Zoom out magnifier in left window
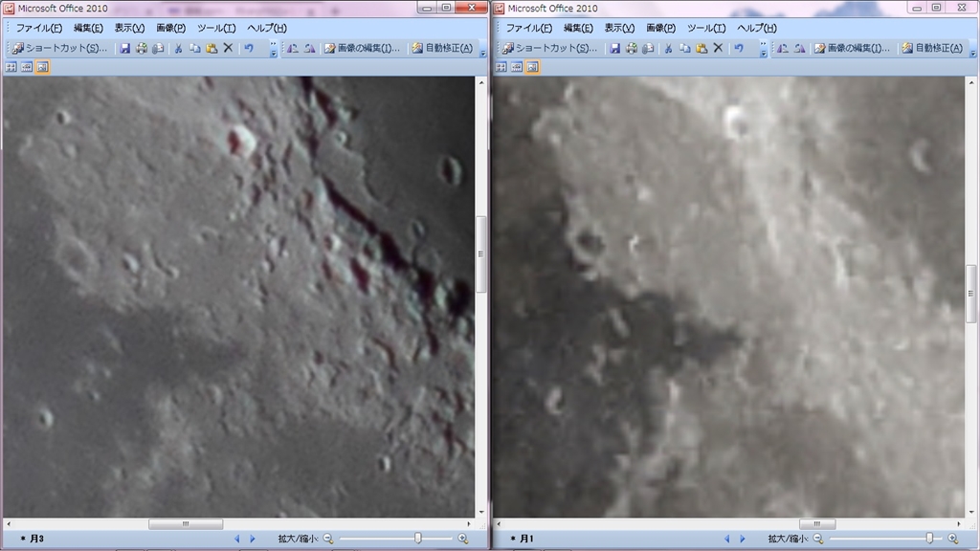Image resolution: width=980 pixels, height=551 pixels. (x=328, y=539)
